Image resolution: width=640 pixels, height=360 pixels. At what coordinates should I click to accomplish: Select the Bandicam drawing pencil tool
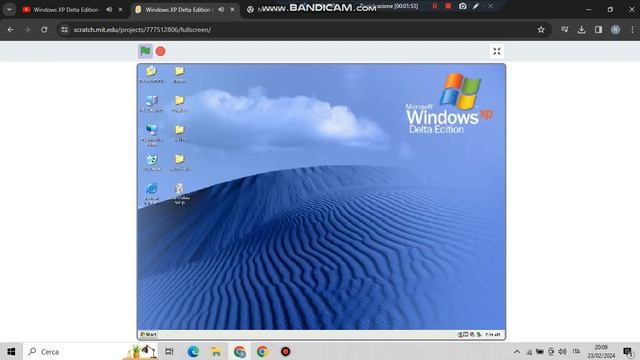476,6
